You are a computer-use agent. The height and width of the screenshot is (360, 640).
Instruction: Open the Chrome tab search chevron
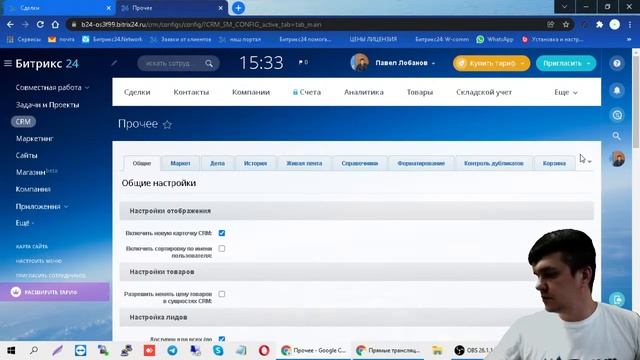[x=564, y=7]
